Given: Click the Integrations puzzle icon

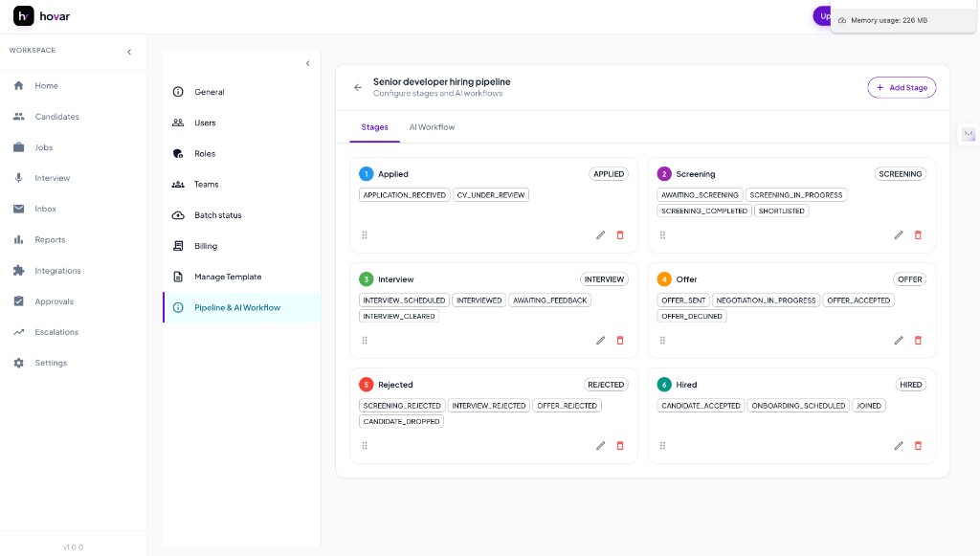Looking at the screenshot, I should 19,271.
